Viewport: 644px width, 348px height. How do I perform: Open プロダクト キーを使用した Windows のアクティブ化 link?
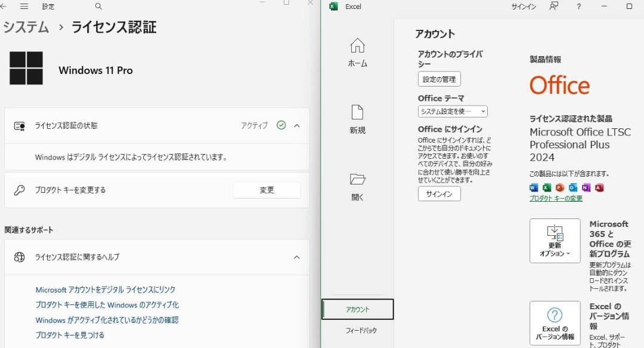(x=107, y=305)
